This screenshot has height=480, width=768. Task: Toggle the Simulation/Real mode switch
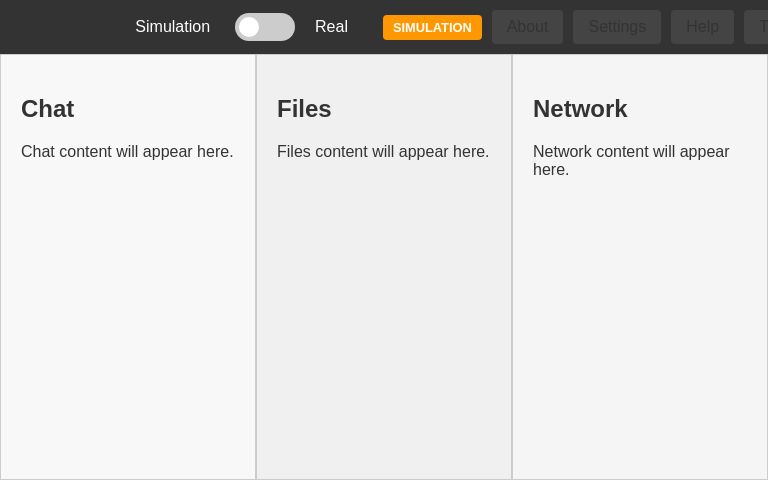tap(265, 27)
